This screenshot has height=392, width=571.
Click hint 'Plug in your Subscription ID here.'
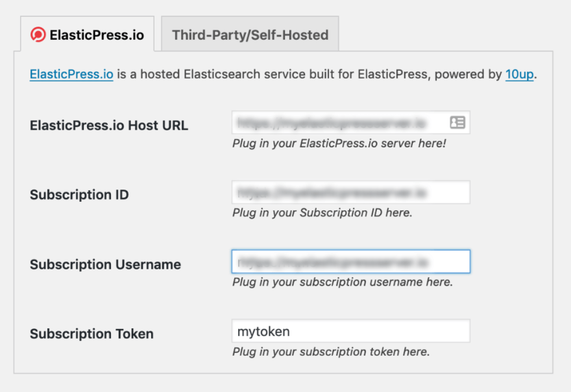click(x=322, y=212)
